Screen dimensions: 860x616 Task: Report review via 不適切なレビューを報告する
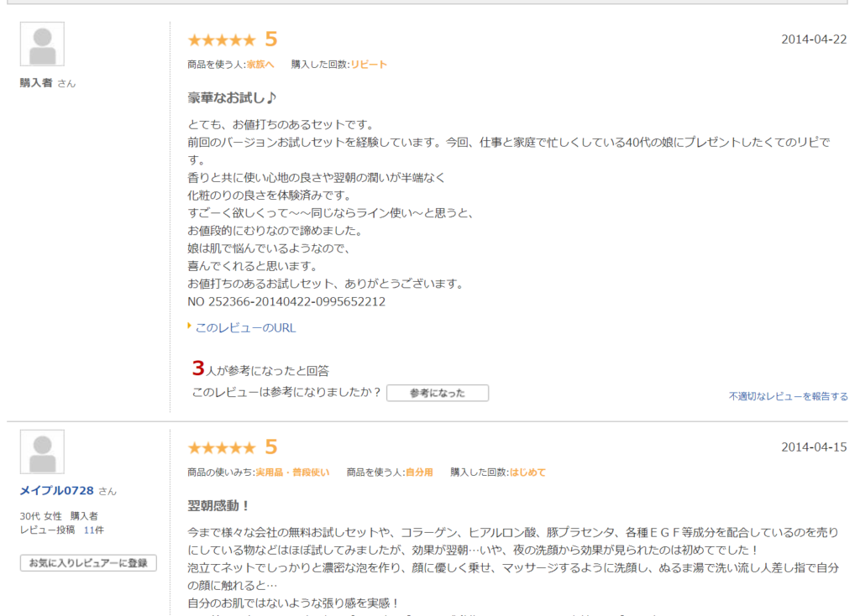(x=788, y=396)
